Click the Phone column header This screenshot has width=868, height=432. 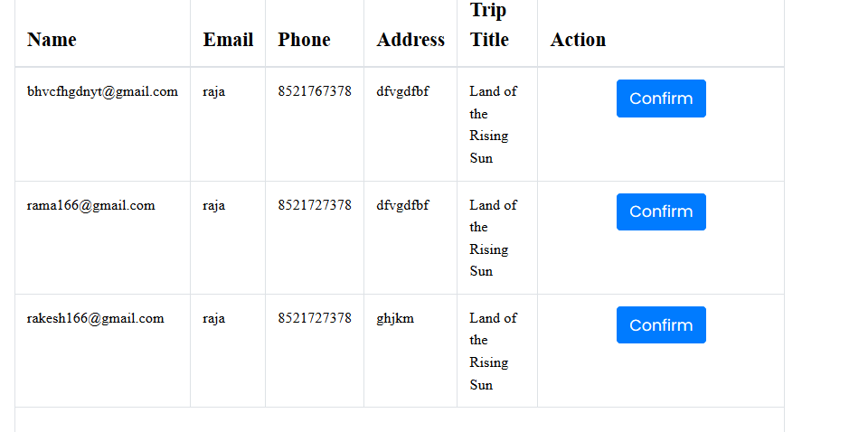[304, 40]
